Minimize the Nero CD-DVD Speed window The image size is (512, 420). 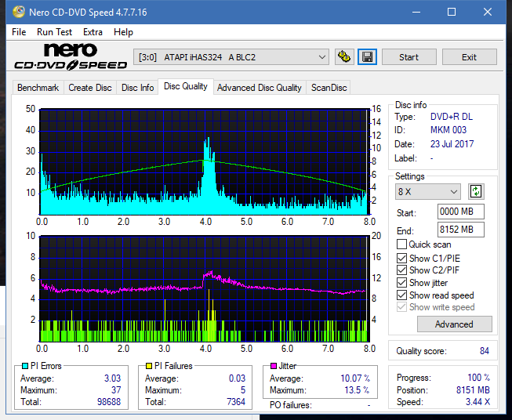(416, 12)
